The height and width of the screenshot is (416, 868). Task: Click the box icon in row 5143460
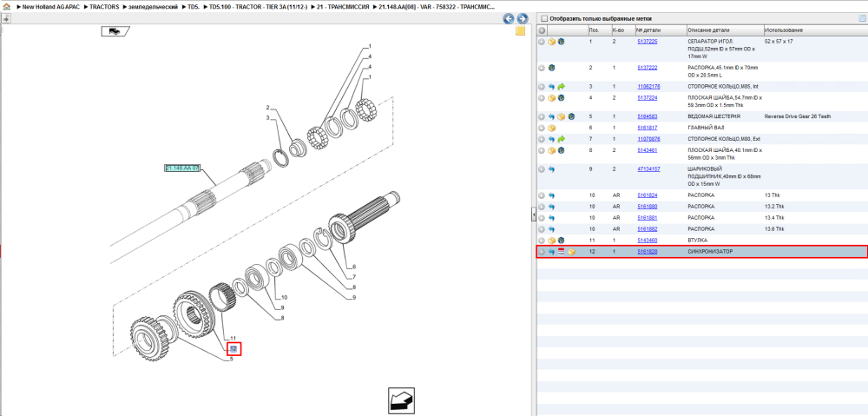(551, 241)
